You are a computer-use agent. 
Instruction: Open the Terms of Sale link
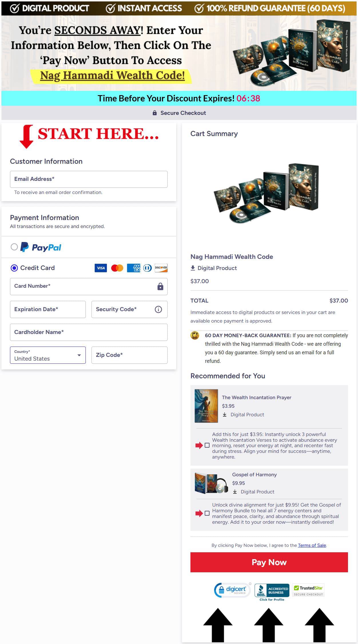tap(312, 545)
